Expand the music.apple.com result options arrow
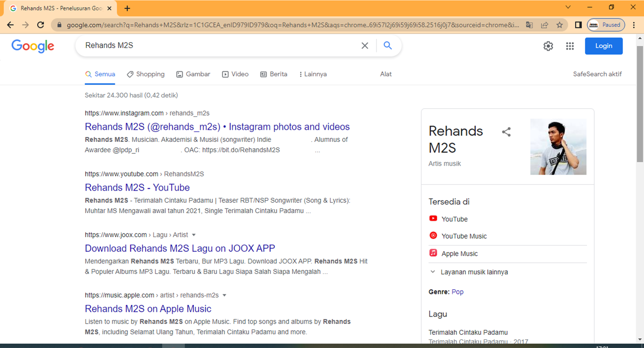The height and width of the screenshot is (348, 644). 224,296
